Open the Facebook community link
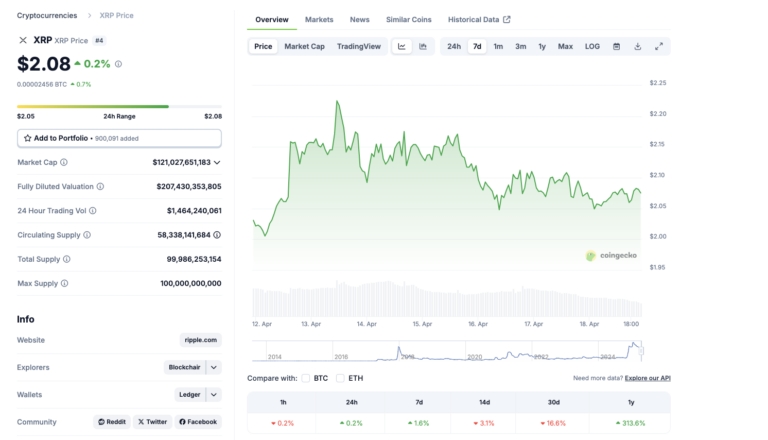Viewport: 768px width, 440px height. click(198, 422)
